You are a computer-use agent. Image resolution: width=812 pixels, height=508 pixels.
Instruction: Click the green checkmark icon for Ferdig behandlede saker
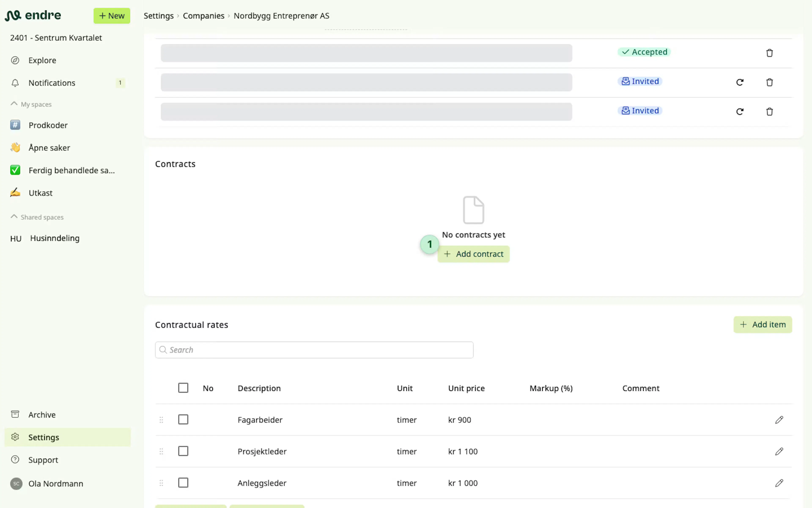tap(15, 170)
